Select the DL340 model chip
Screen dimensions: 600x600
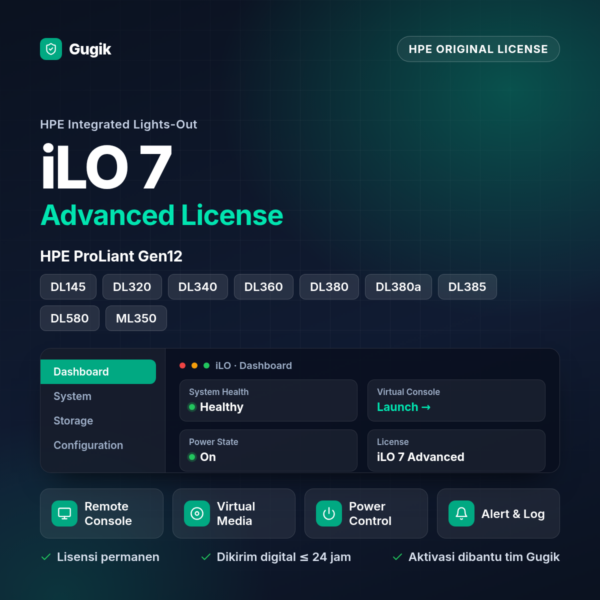[x=197, y=287]
